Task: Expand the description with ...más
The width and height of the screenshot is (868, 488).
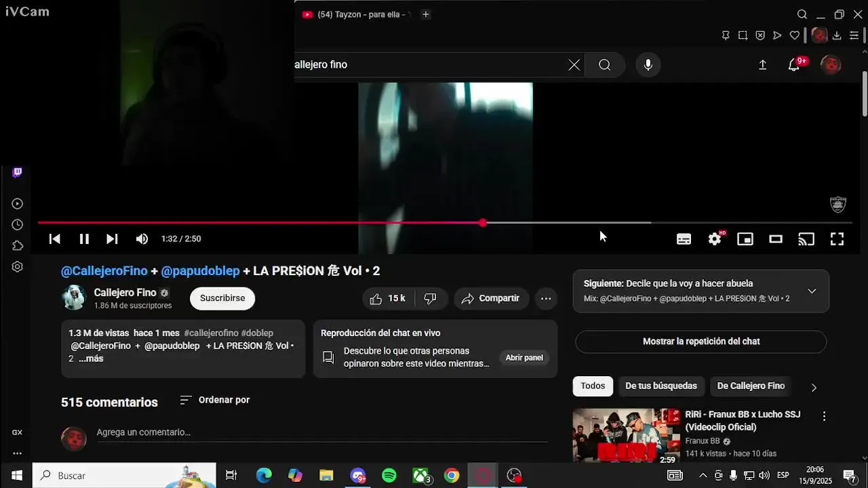Action: [x=91, y=359]
